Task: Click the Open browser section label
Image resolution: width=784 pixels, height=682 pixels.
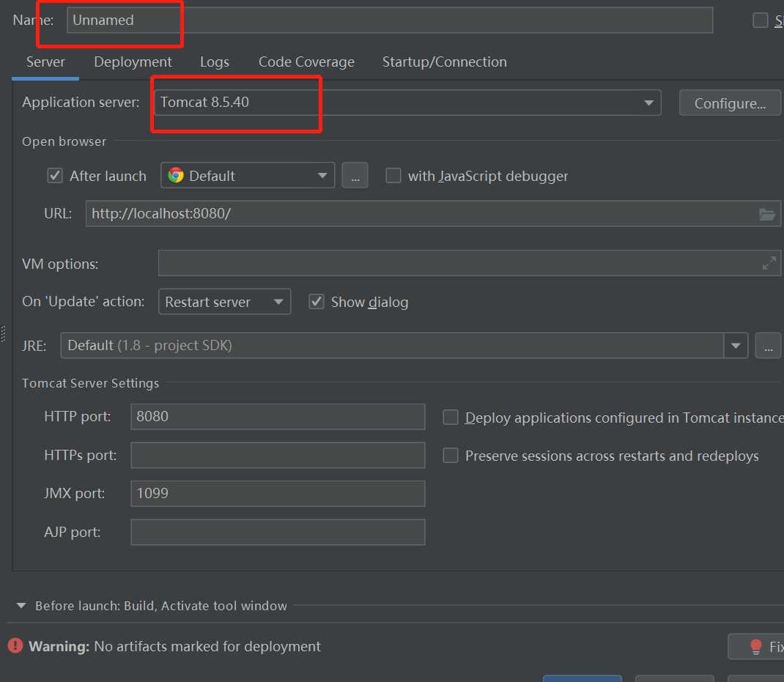Action: pyautogui.click(x=64, y=141)
